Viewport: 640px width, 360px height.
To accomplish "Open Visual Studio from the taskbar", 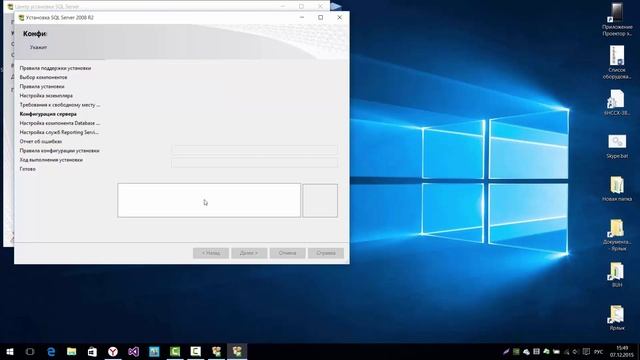I will pos(133,351).
